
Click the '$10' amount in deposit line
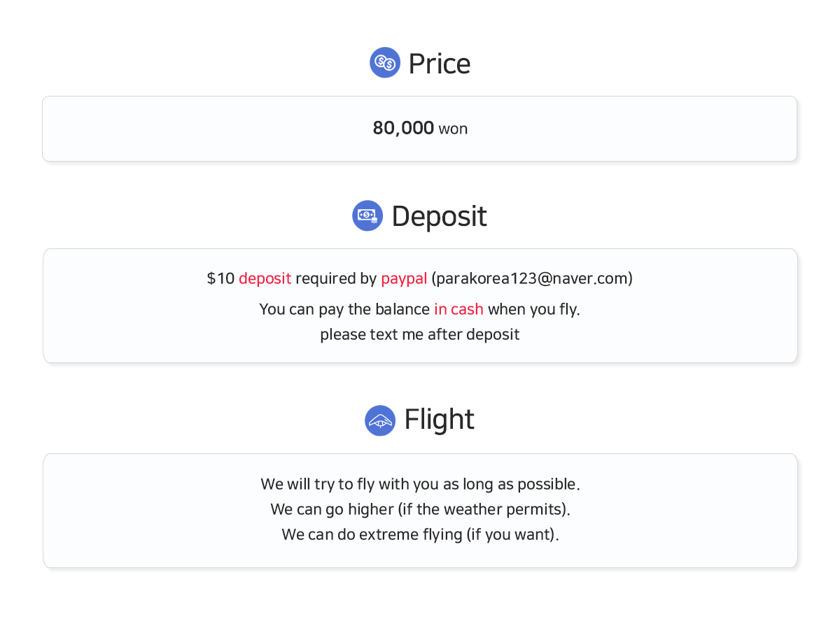pos(220,278)
